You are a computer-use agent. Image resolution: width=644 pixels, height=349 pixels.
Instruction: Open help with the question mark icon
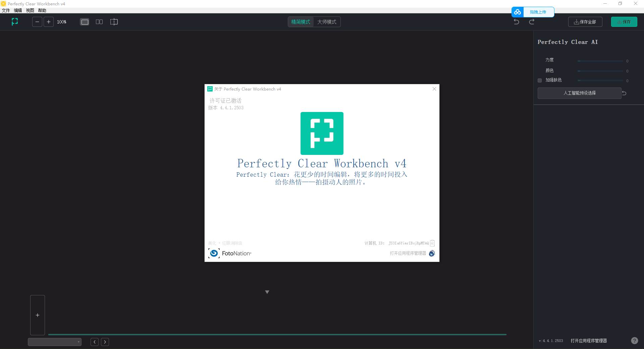click(635, 341)
